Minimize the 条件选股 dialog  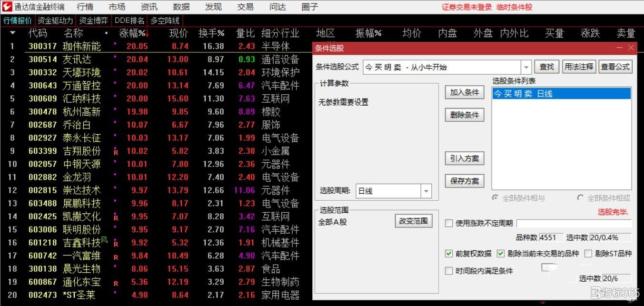[x=619, y=48]
